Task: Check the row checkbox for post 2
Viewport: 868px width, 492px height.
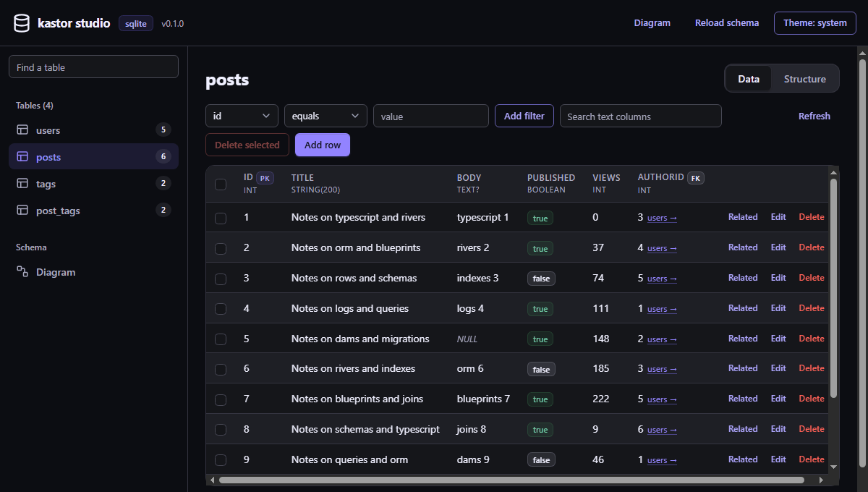Action: click(221, 248)
